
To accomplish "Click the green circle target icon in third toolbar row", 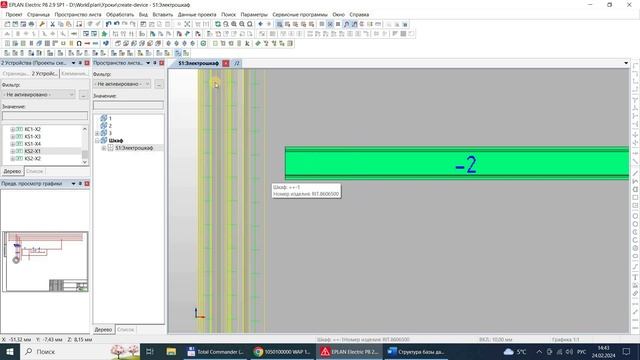I will click(203, 43).
